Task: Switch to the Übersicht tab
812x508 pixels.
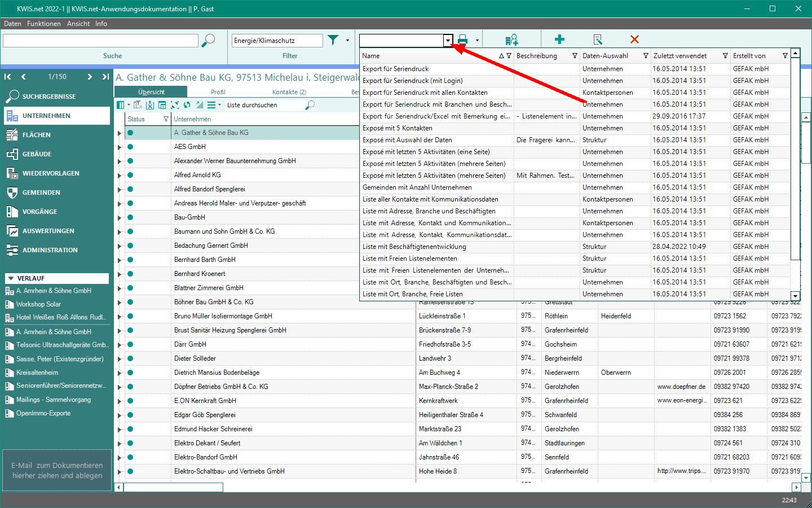Action: tap(151, 92)
